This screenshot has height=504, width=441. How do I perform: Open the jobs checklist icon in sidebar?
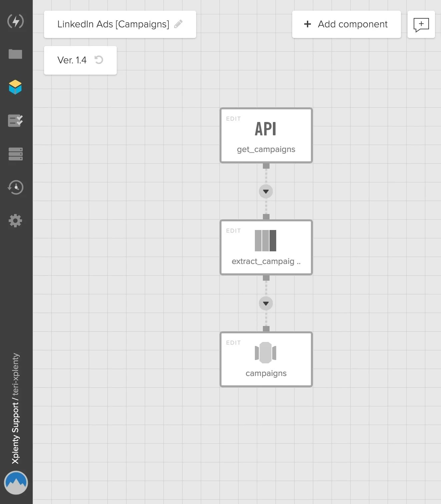[x=15, y=121]
